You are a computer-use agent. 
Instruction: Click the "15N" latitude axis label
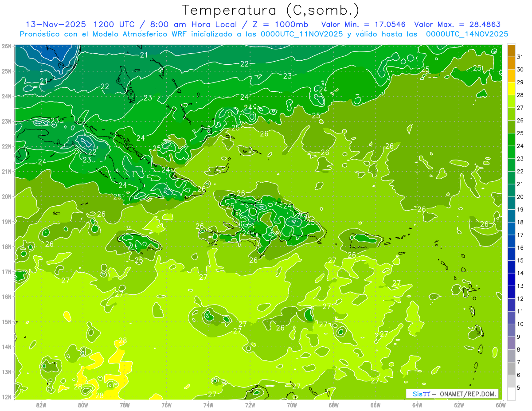pos(6,321)
